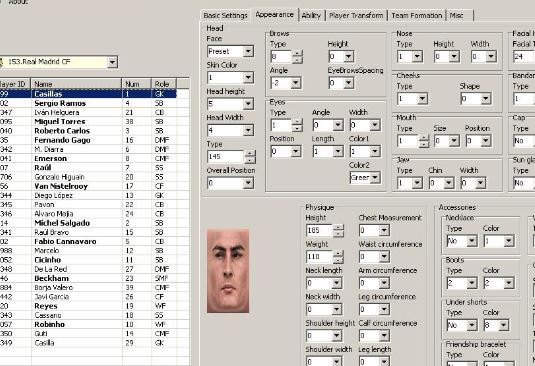
Task: Open the Waist circumference dropdown
Action: point(384,257)
